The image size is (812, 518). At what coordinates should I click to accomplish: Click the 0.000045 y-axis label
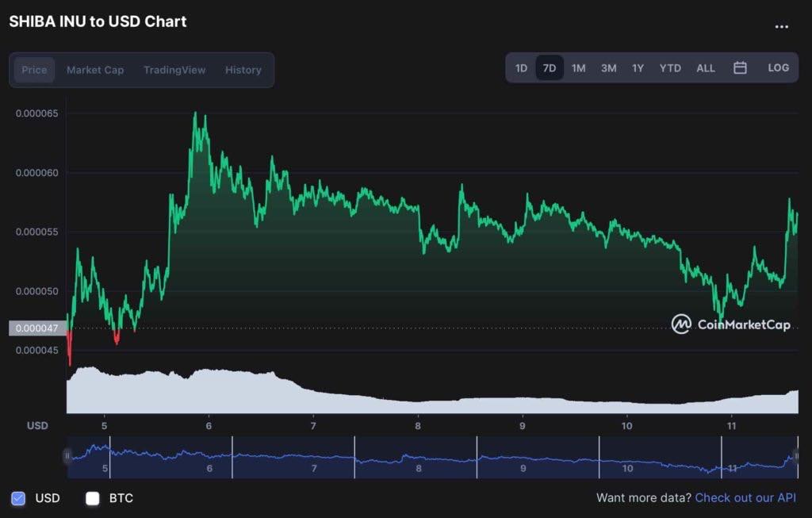pyautogui.click(x=36, y=351)
